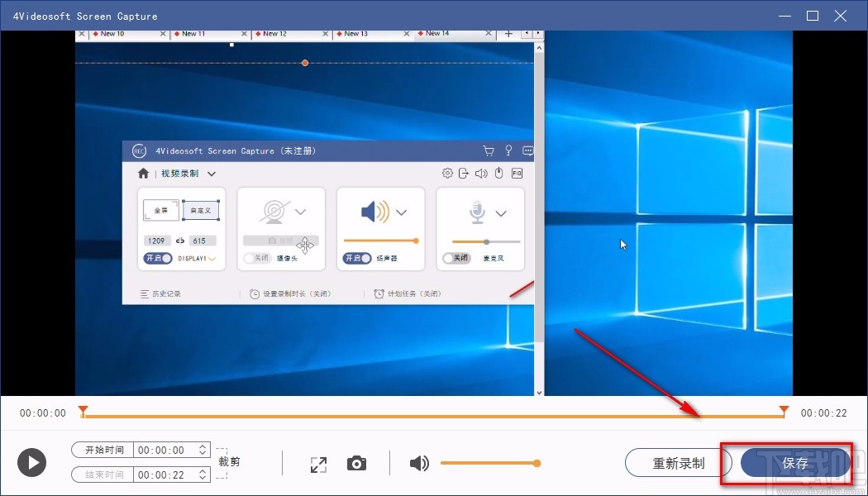
Task: Mute audio using the speaker icon
Action: tap(419, 463)
